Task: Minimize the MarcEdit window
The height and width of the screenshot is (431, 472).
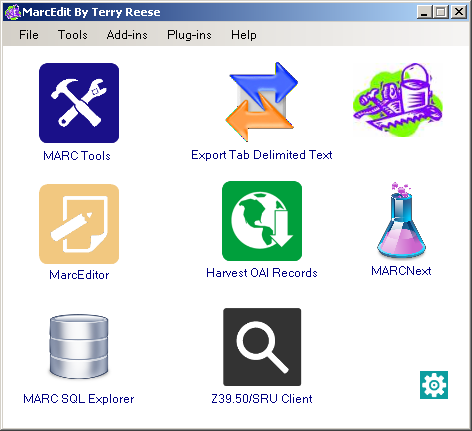Action: (x=424, y=12)
